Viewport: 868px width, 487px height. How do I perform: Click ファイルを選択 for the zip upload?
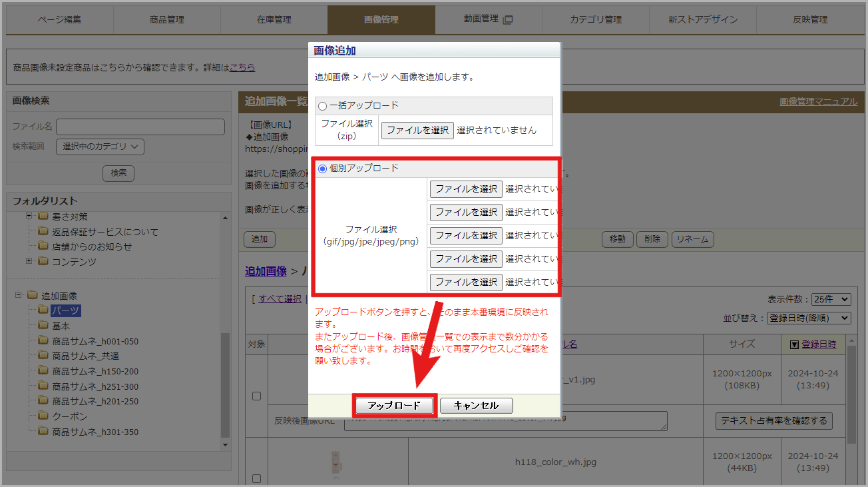417,131
